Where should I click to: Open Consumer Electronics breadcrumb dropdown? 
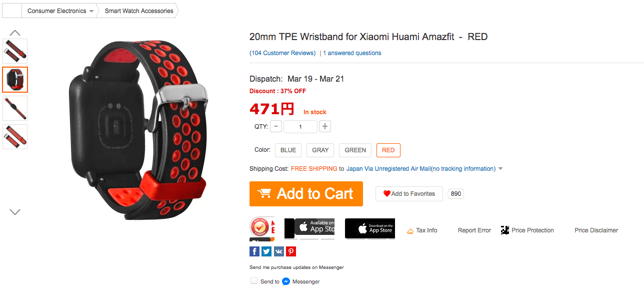(91, 11)
